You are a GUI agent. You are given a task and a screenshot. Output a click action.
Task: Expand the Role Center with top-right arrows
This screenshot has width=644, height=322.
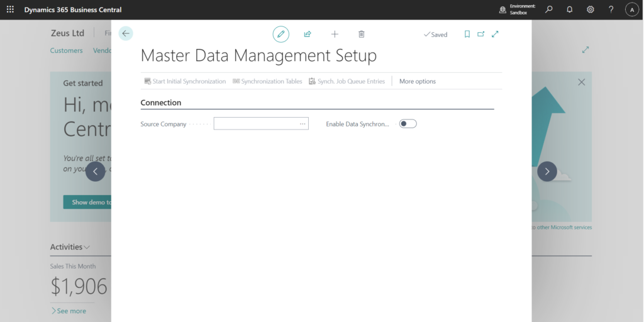pos(586,50)
